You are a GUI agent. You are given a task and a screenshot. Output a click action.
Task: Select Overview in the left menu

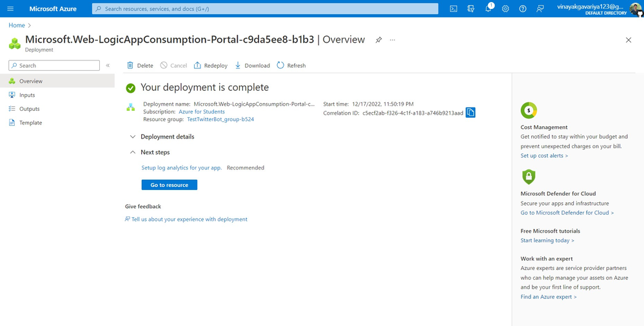[x=57, y=81]
